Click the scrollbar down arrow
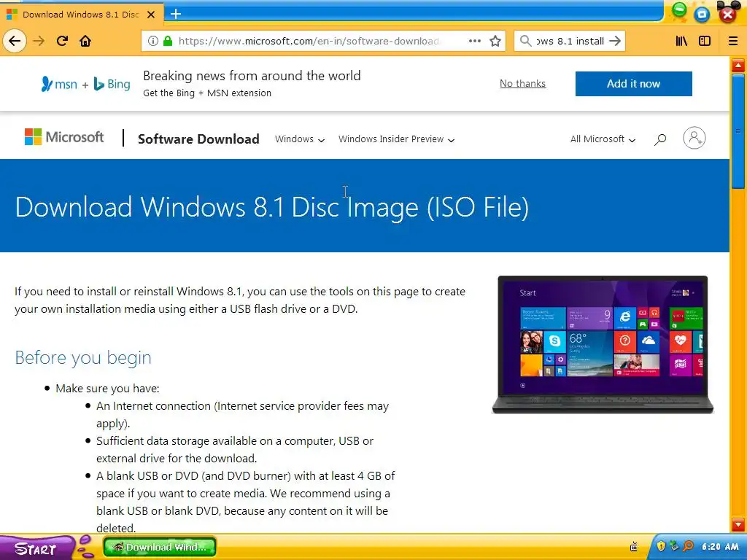This screenshot has width=747, height=560. 738,525
